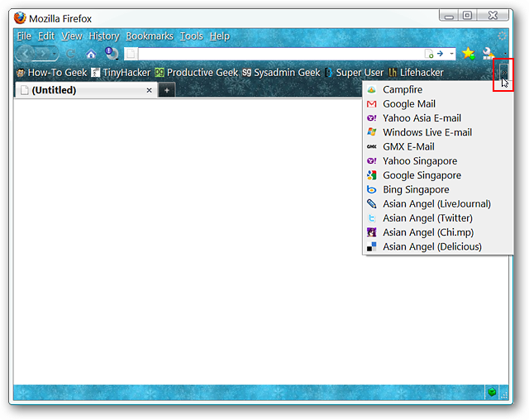This screenshot has height=420, width=529.
Task: Open the Bookmarks menu
Action: click(150, 36)
